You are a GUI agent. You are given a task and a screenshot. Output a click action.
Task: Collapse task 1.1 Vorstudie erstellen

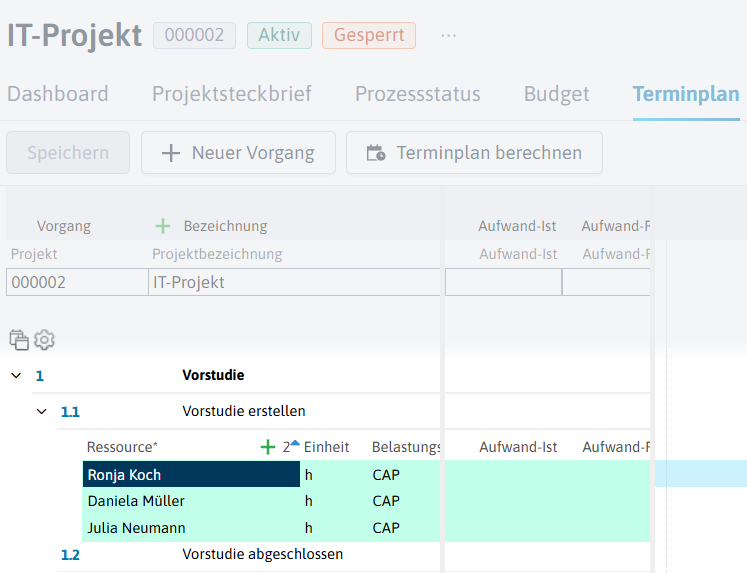pyautogui.click(x=42, y=411)
